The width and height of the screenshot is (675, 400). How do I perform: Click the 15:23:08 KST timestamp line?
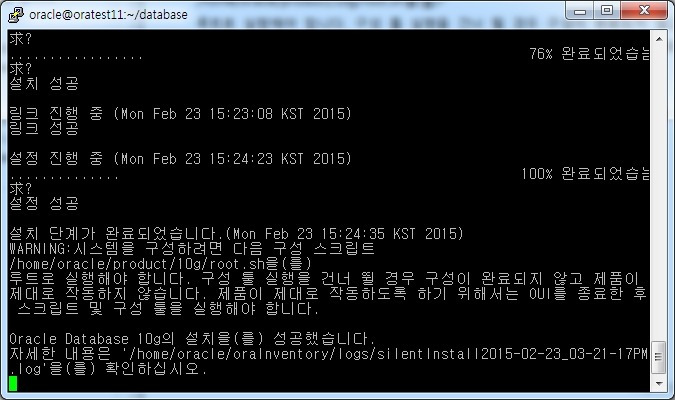click(x=180, y=114)
